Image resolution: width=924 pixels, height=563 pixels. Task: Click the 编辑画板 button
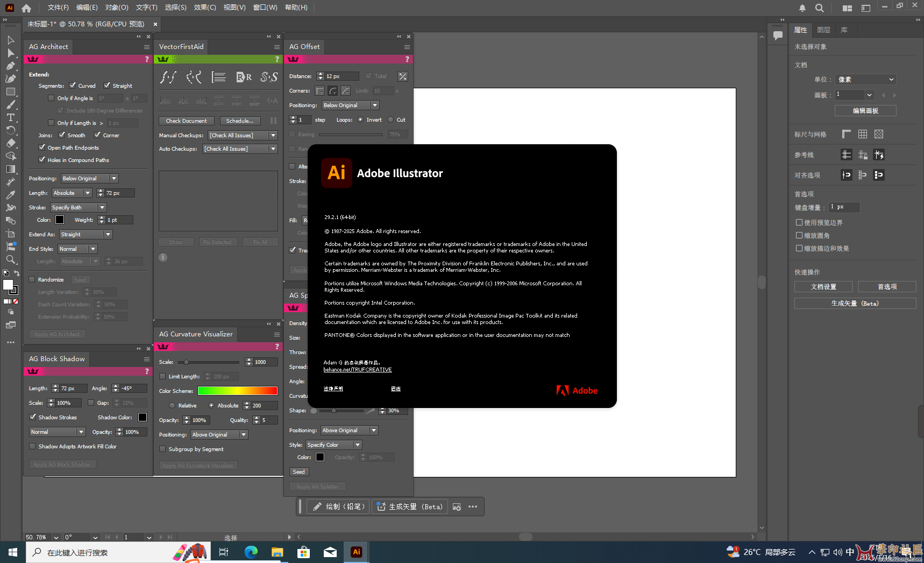[865, 111]
